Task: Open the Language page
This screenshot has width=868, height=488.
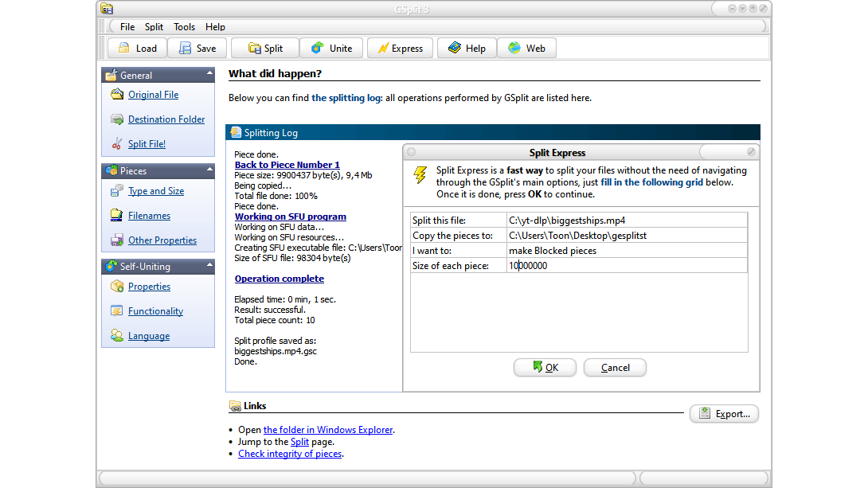Action: (x=149, y=336)
